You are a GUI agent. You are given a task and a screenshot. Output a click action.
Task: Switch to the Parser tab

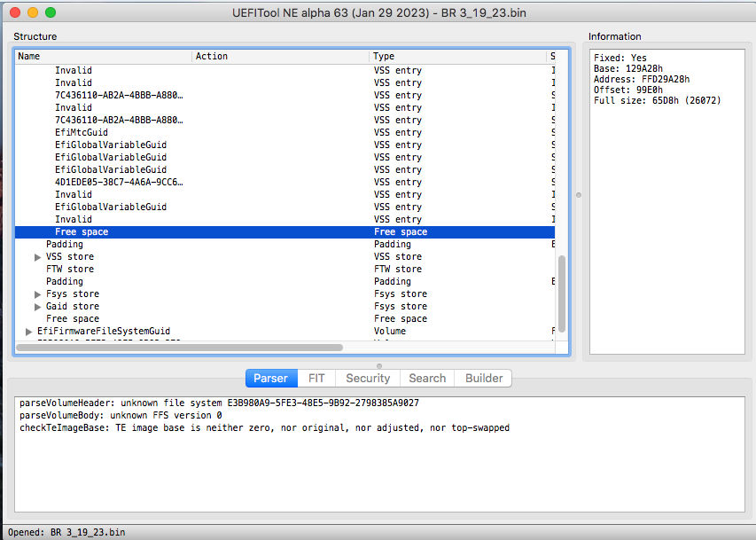[x=271, y=379]
